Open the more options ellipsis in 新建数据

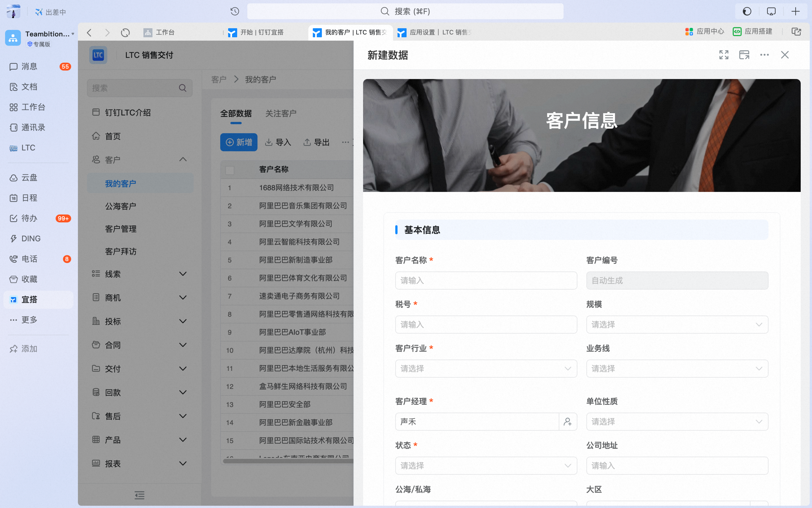coord(764,55)
